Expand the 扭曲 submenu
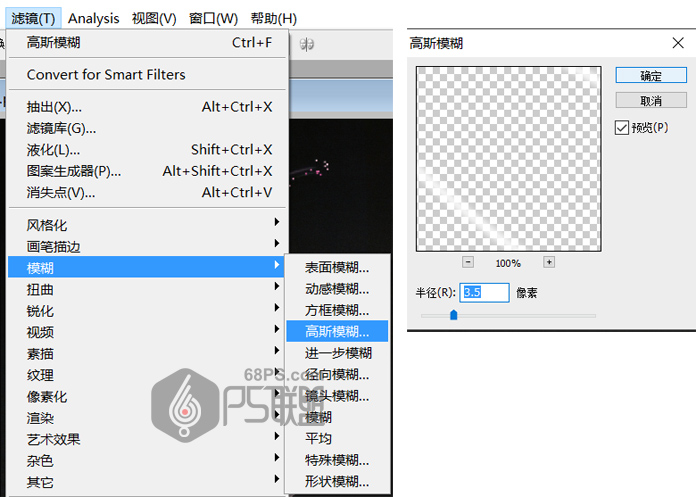 [x=148, y=289]
